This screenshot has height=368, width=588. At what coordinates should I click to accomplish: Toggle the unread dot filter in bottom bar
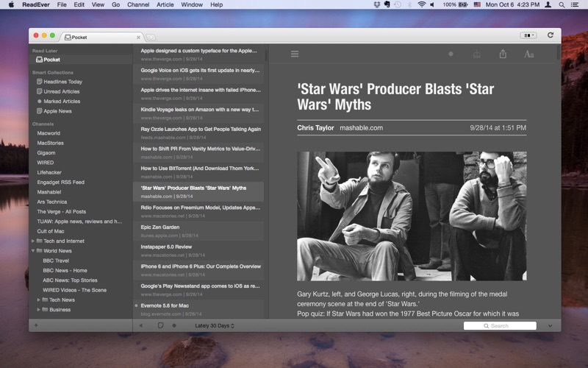[174, 325]
